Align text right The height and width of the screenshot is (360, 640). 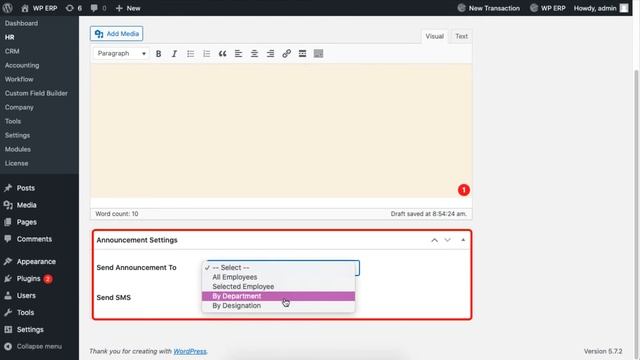(x=270, y=53)
